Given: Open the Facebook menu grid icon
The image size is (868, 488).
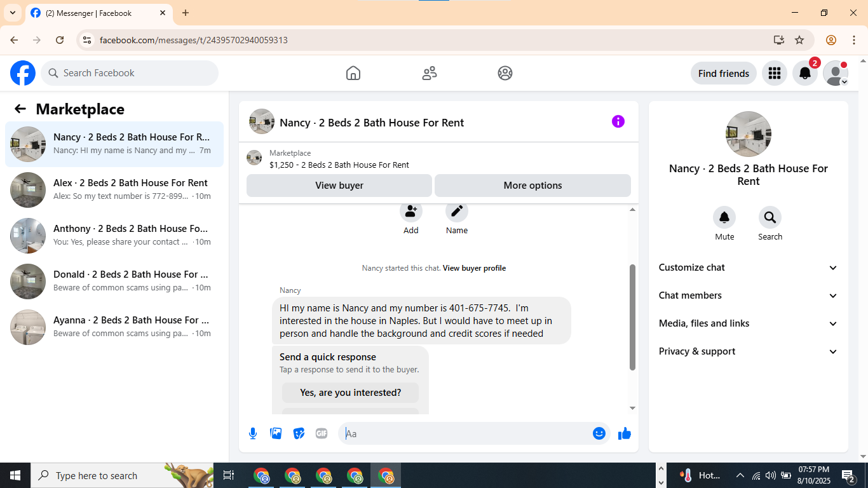Looking at the screenshot, I should (774, 73).
